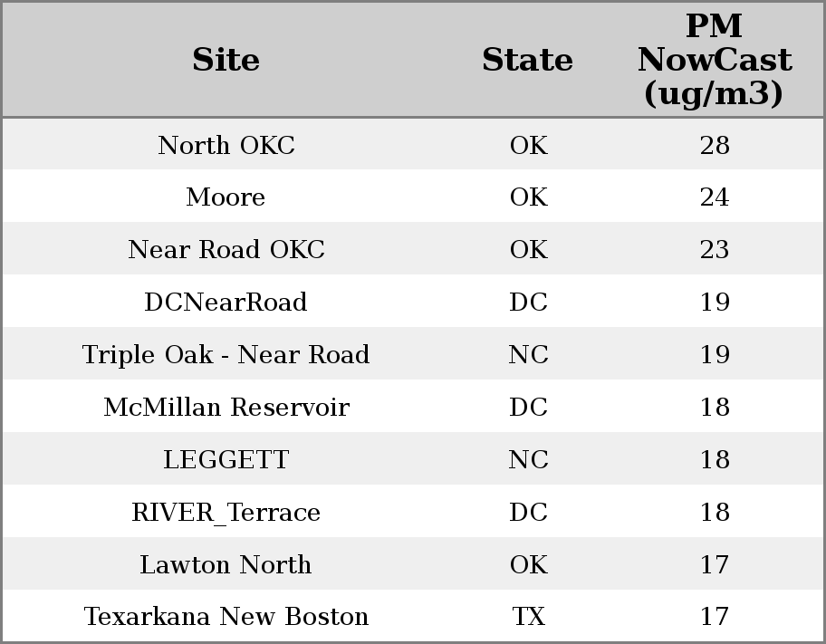The image size is (826, 644).
Task: Select the North OKC site cell
Action: click(x=226, y=145)
